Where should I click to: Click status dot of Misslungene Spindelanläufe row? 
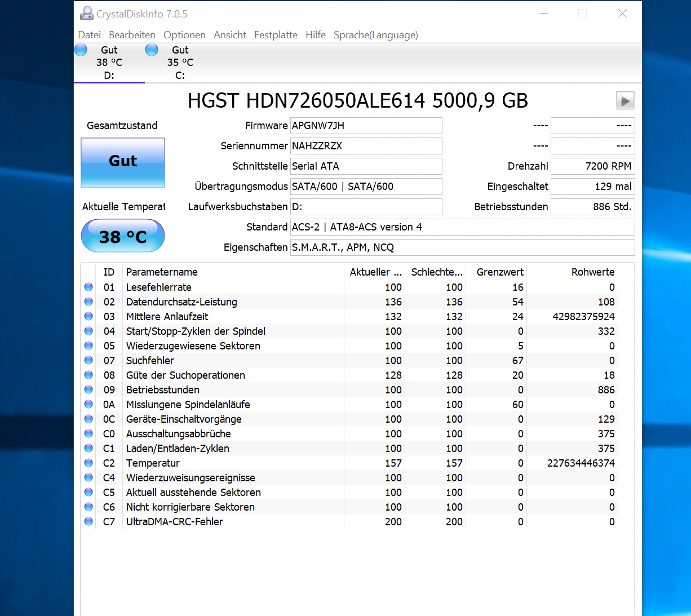coord(88,404)
